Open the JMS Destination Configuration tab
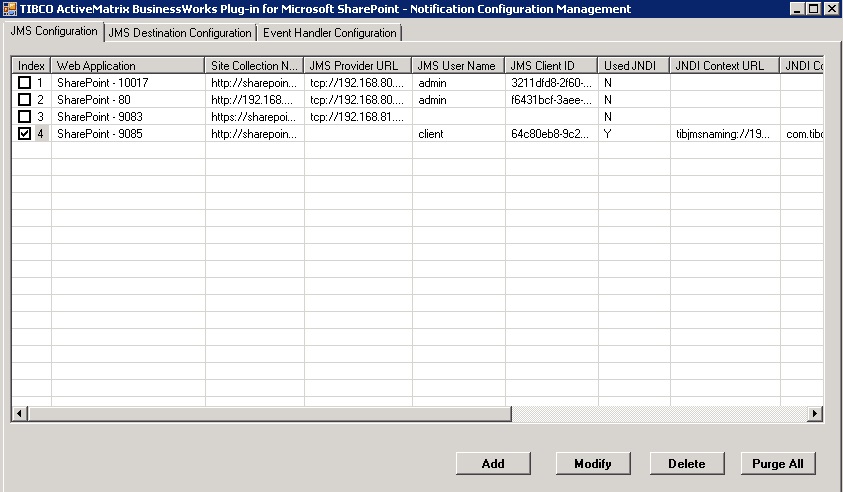843x492 pixels. (180, 33)
